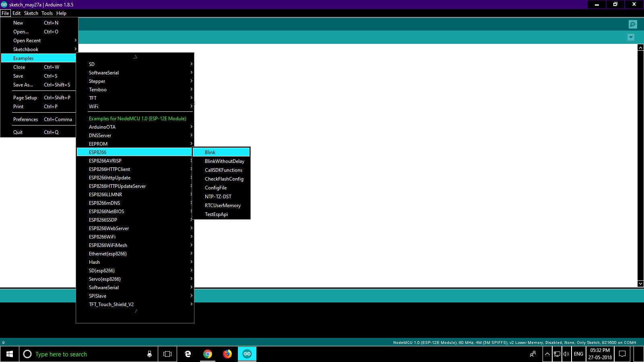The width and height of the screenshot is (644, 362).
Task: Expand the Temboo examples submenu
Action: [x=135, y=90]
